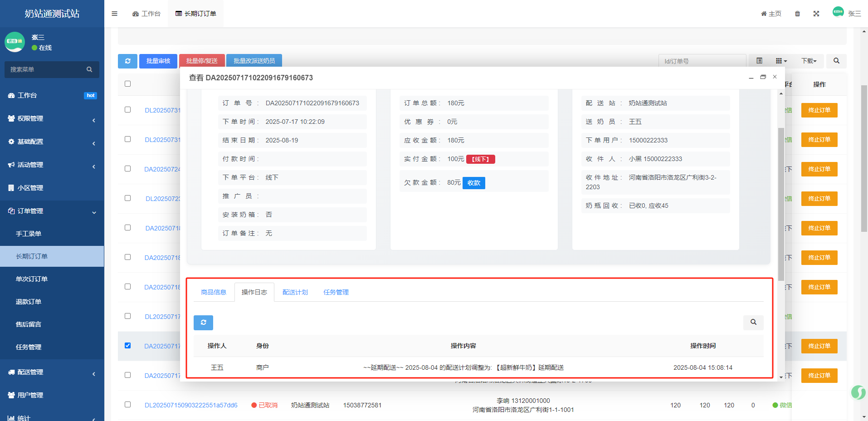The image size is (868, 421).
Task: Click the table view toggle icon
Action: pos(759,61)
